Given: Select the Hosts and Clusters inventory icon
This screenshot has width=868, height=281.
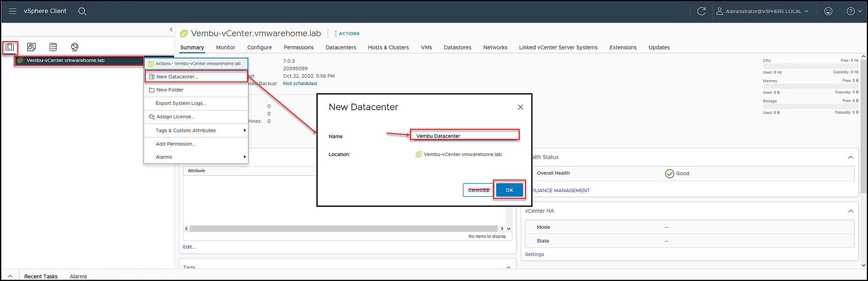Looking at the screenshot, I should click(x=10, y=47).
